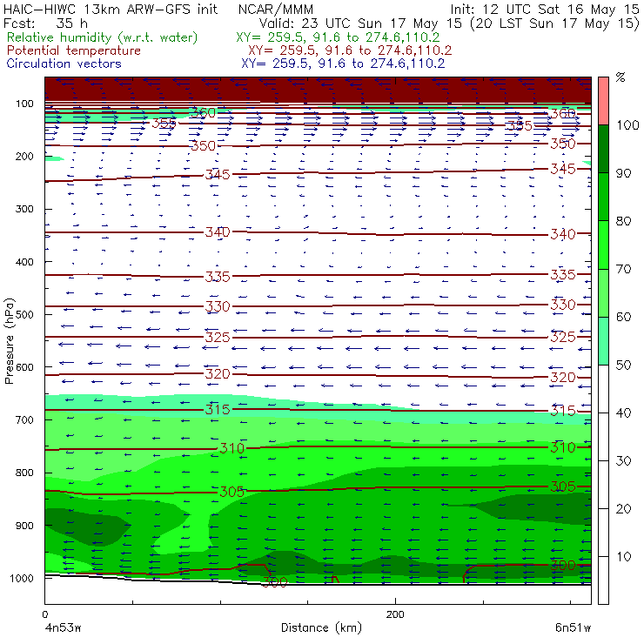Click the '900' pressure axis tick label

coord(24,526)
